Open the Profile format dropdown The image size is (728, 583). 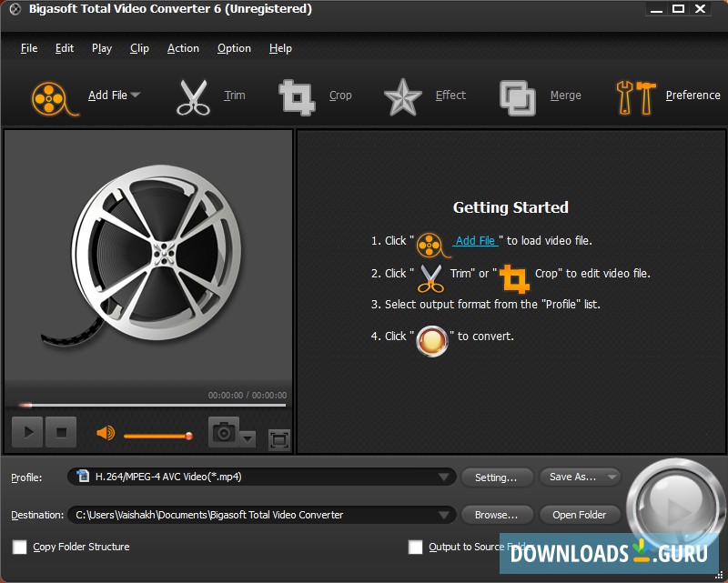443,477
